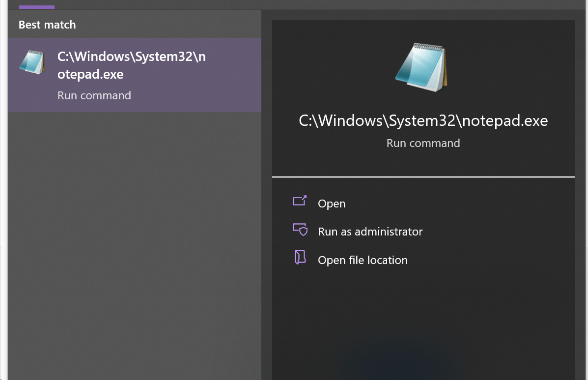The image size is (588, 380).
Task: Choose Open file location
Action: click(x=363, y=260)
